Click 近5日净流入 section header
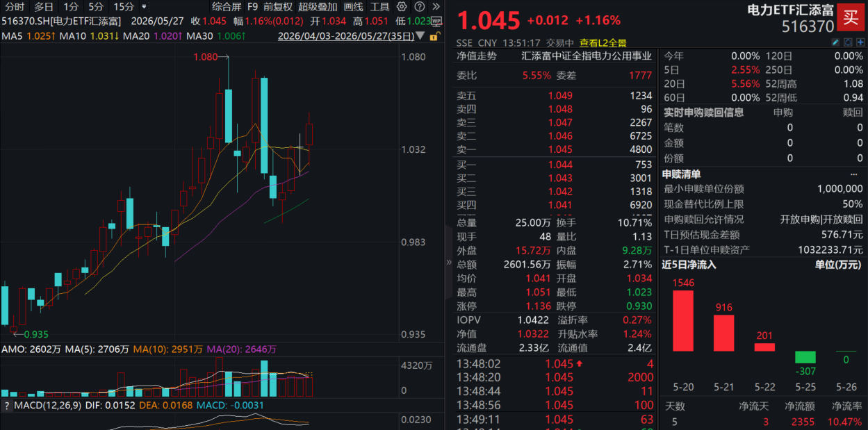868x430 pixels. pos(689,264)
